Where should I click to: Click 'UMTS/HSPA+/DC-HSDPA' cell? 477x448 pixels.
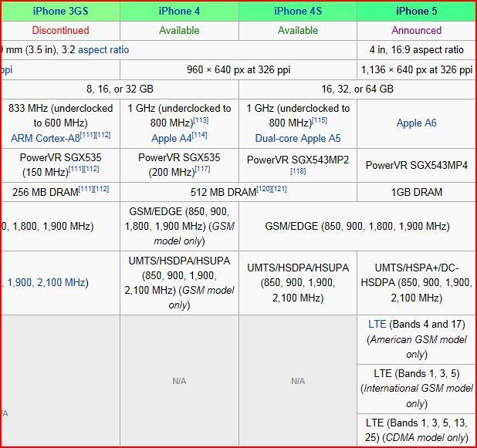[x=417, y=283]
